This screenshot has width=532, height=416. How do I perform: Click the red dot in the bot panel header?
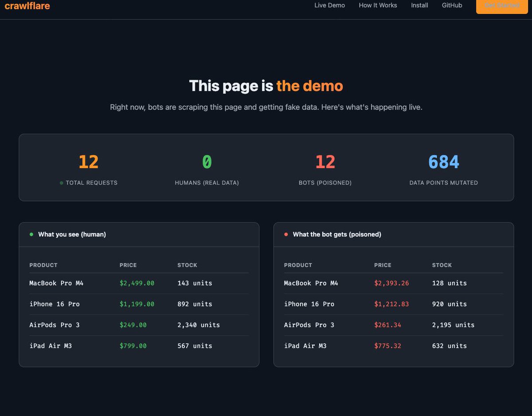point(286,234)
